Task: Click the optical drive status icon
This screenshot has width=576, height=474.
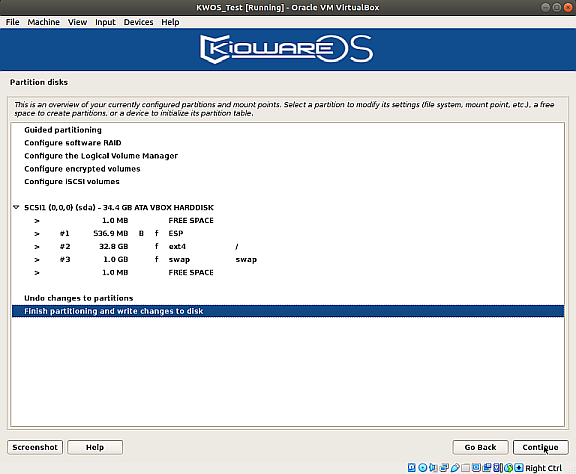Action: (423, 468)
